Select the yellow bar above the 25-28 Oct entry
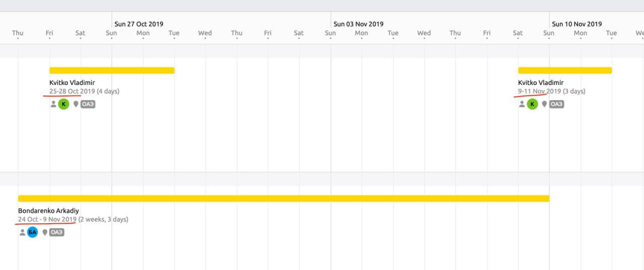 click(x=112, y=70)
